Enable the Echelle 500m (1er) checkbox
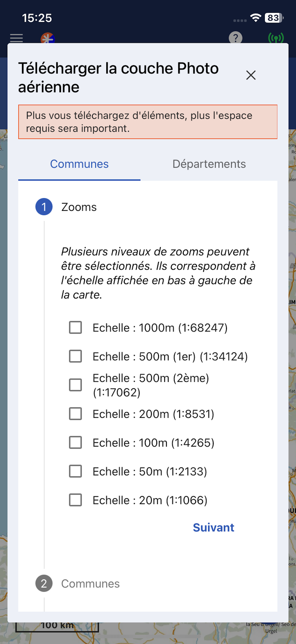Image resolution: width=296 pixels, height=644 pixels. [x=75, y=356]
